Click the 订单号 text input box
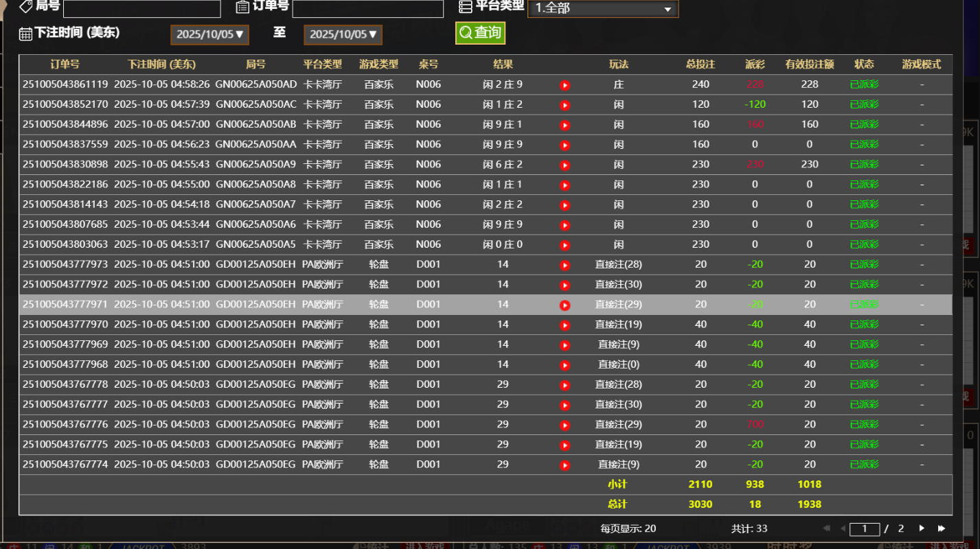Viewport: 980px width, 549px height. point(367,8)
